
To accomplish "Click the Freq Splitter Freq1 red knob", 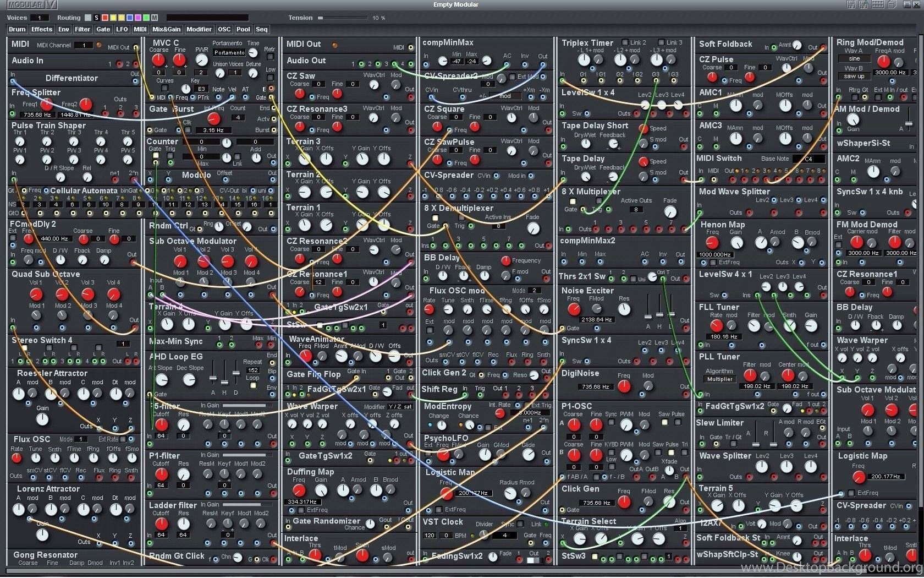I will (x=46, y=104).
